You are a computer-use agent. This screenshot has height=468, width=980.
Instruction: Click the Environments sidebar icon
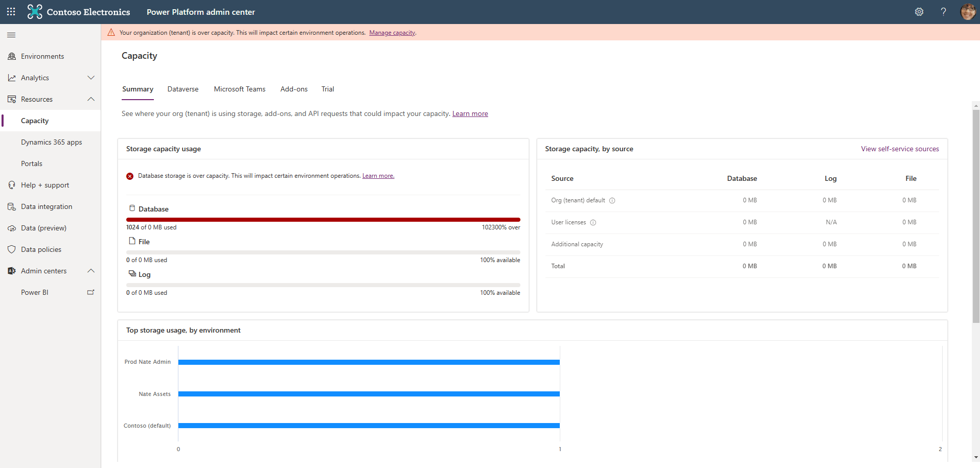click(12, 56)
